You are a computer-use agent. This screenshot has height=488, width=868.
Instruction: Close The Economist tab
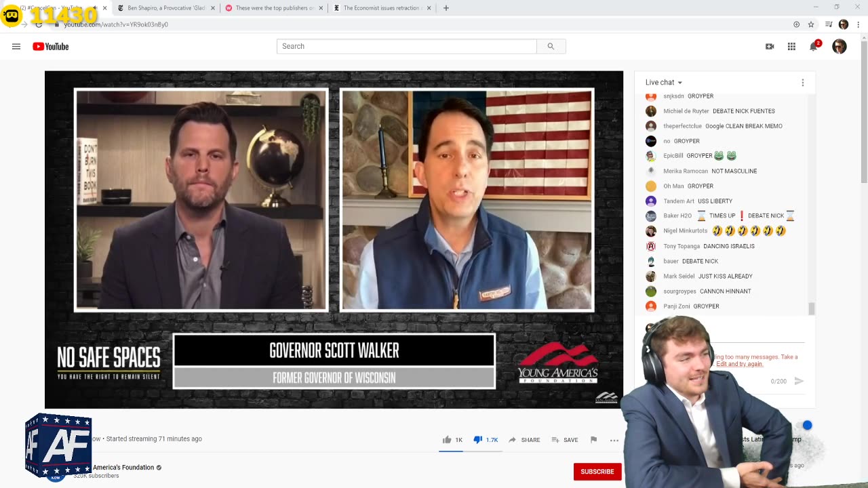coord(429,8)
